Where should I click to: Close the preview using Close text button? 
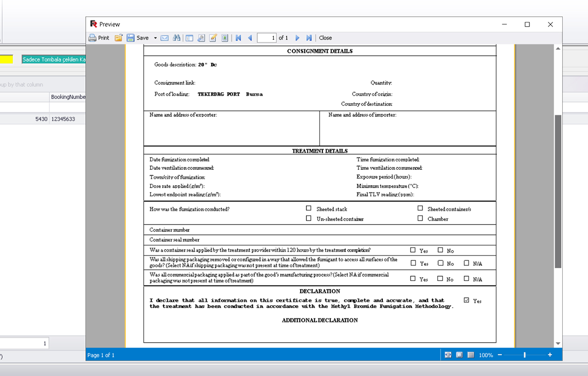[325, 38]
